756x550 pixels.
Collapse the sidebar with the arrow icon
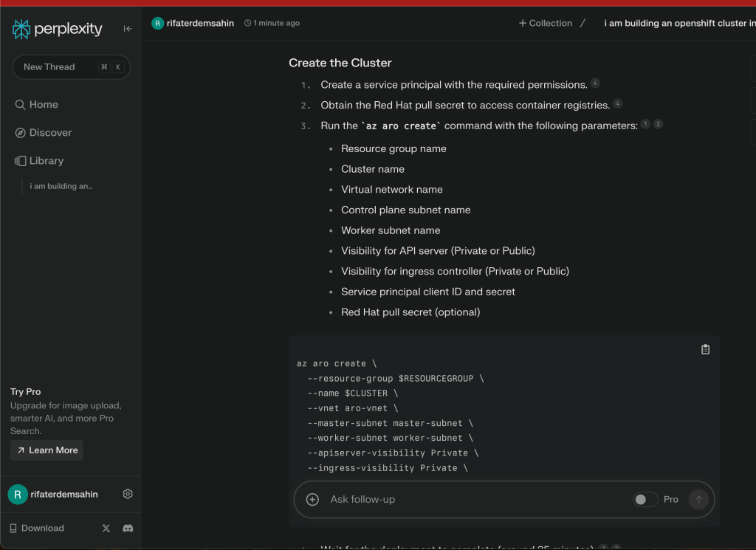click(x=127, y=29)
